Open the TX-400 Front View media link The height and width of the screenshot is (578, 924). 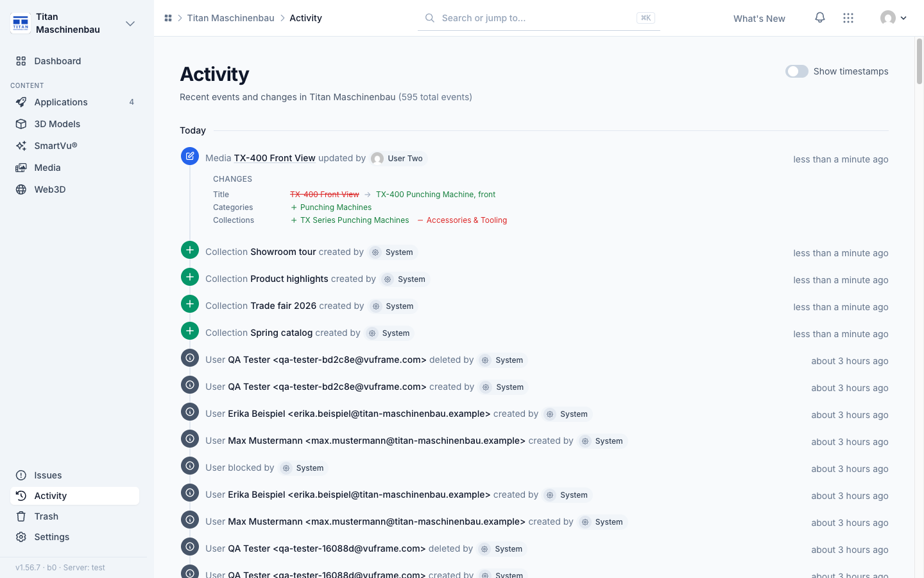click(275, 158)
